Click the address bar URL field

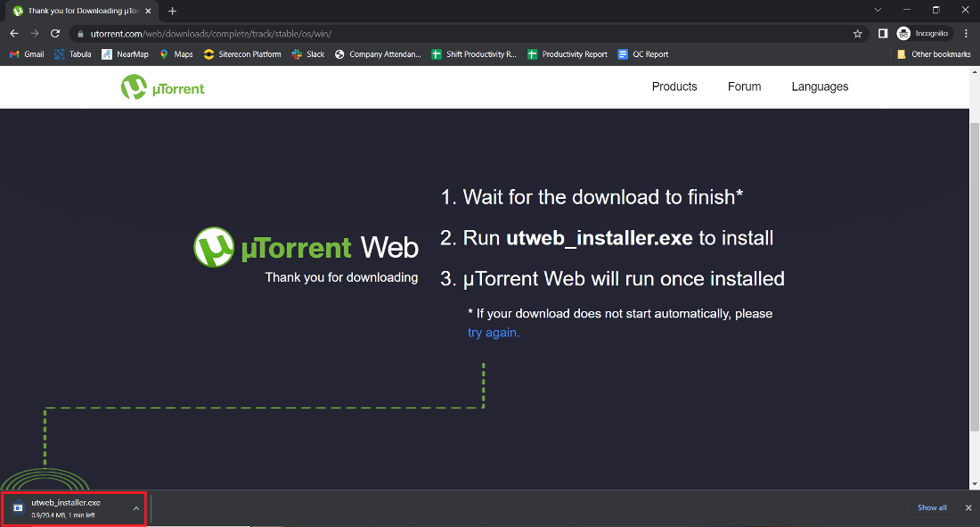pos(267,33)
